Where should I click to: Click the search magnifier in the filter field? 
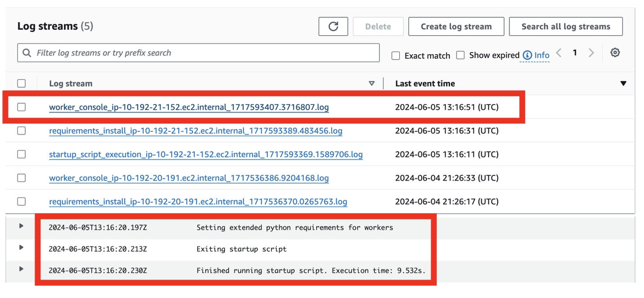(x=26, y=53)
